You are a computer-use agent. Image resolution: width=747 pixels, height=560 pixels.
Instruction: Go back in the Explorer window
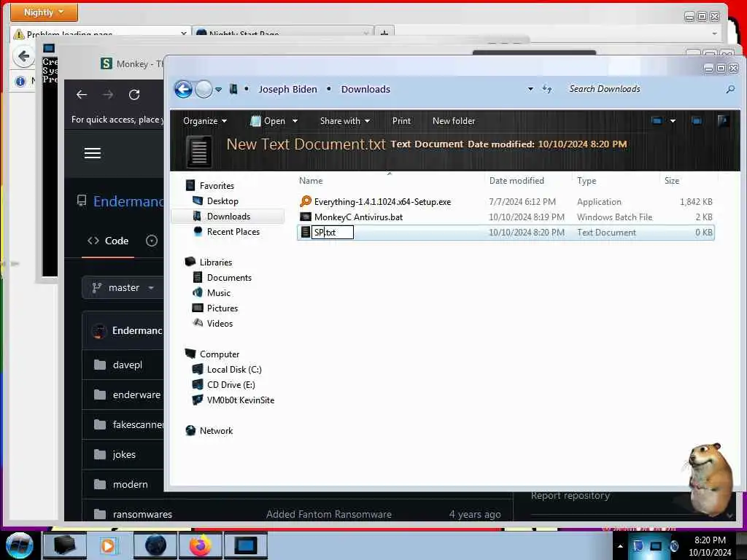click(x=183, y=89)
